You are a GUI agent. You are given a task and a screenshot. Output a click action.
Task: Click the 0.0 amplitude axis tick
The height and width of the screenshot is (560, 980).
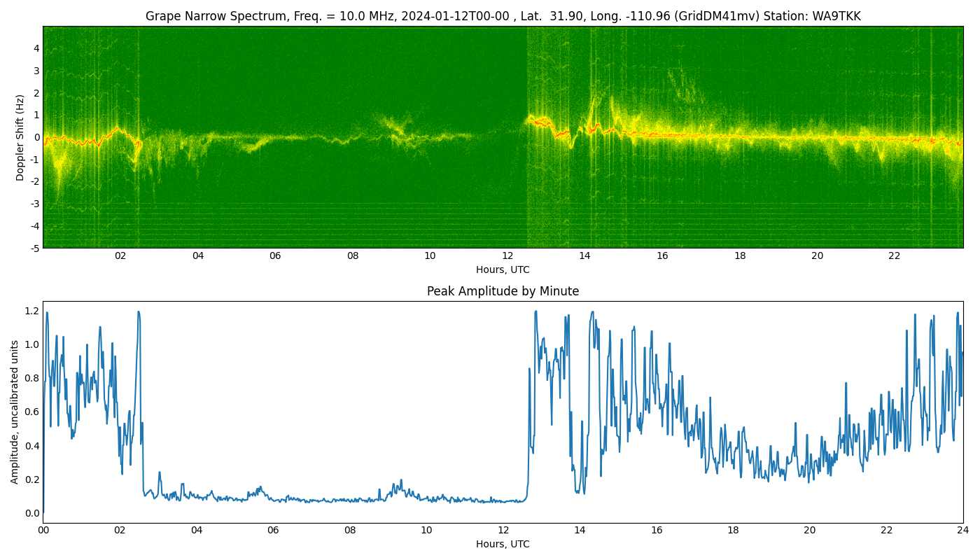click(x=32, y=513)
